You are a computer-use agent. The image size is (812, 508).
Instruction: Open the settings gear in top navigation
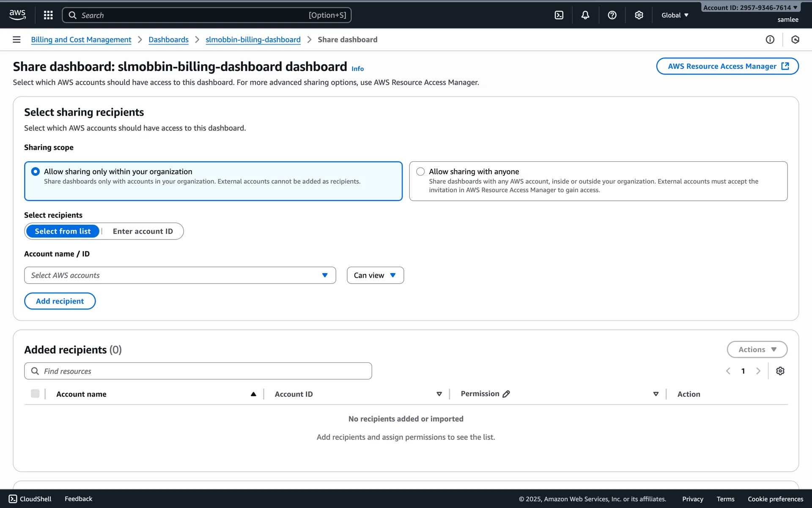pos(639,15)
